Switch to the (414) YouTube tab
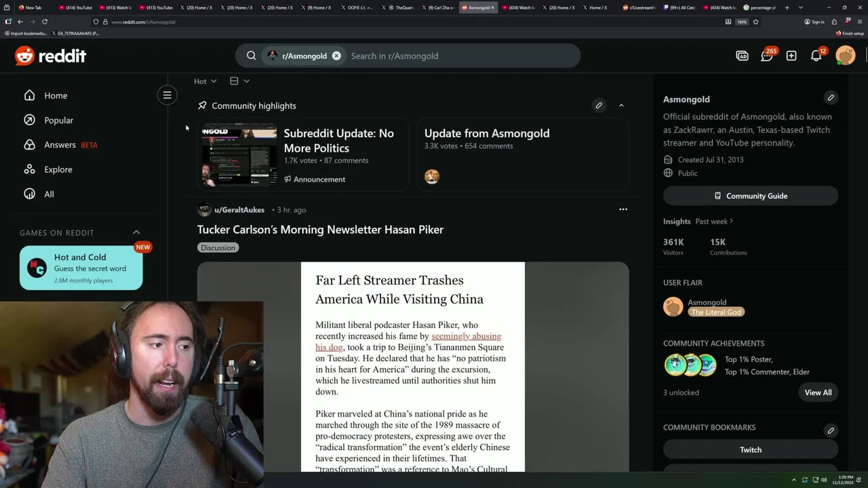This screenshot has height=488, width=868. (76, 7)
